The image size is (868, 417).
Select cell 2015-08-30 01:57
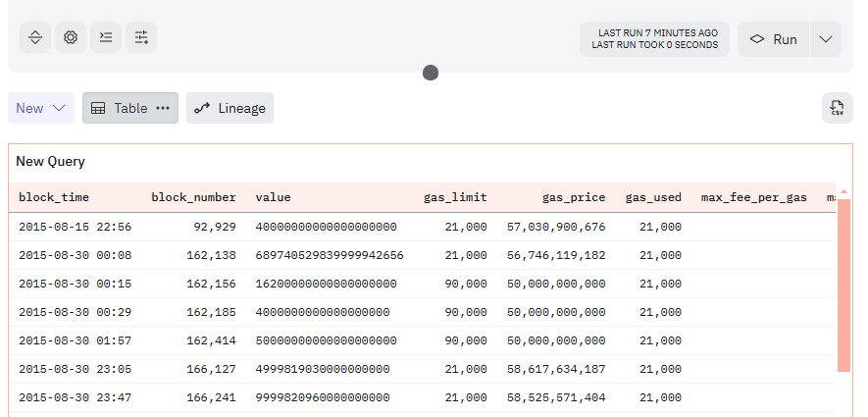(x=75, y=340)
